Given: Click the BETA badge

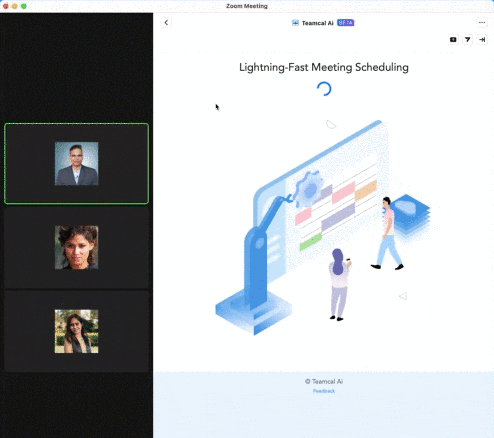Looking at the screenshot, I should [345, 23].
